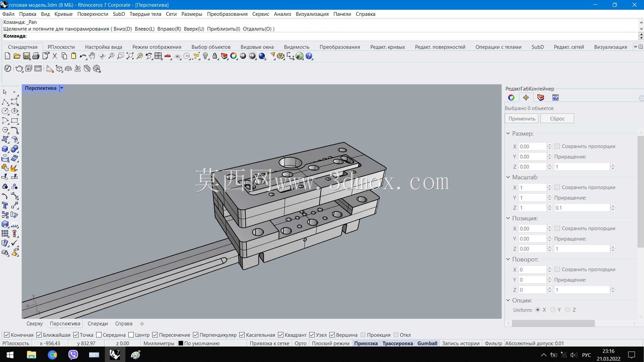Enable the Середина snap checkbox

tap(99, 335)
